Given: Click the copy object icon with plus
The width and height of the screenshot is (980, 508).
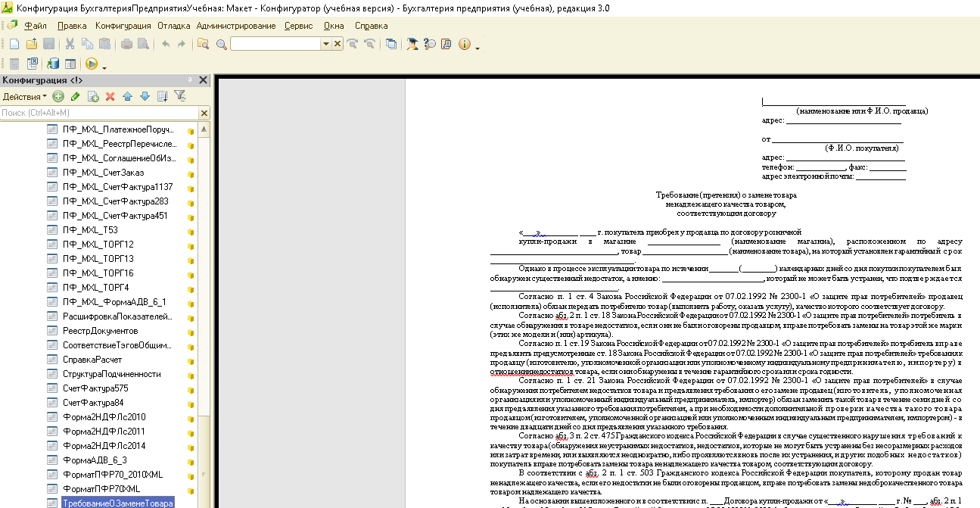Looking at the screenshot, I should point(93,96).
